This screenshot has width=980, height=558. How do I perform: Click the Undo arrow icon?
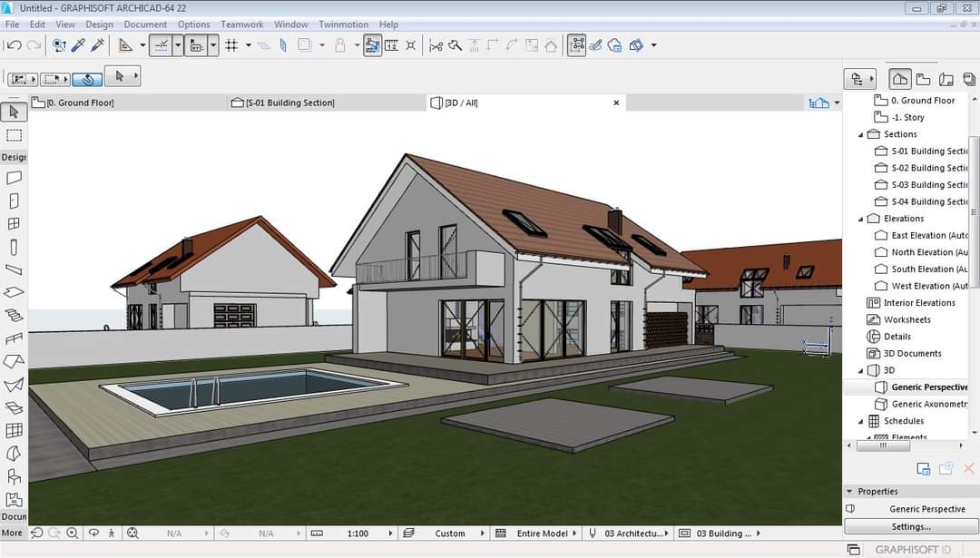click(x=14, y=45)
